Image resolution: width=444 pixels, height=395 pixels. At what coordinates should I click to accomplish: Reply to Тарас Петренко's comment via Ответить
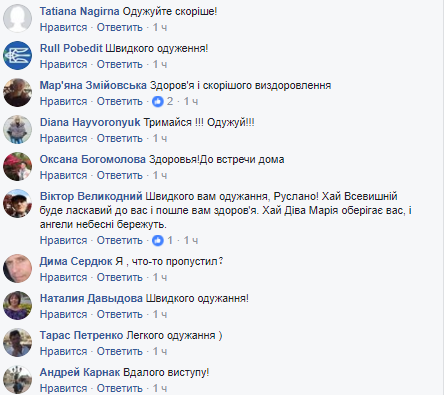pos(120,351)
